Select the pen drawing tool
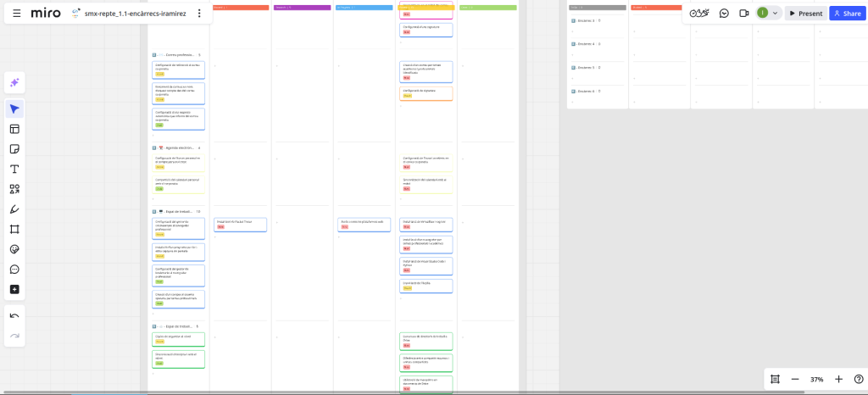The width and height of the screenshot is (868, 395). pos(14,209)
